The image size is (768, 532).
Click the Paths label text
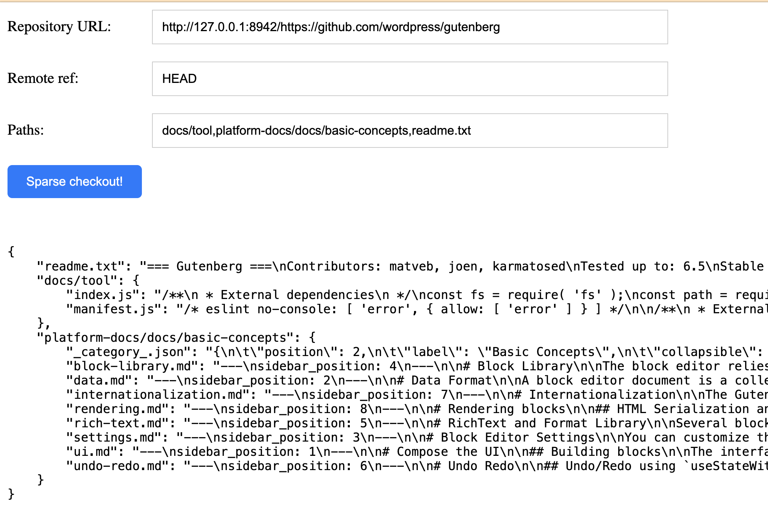(x=26, y=130)
